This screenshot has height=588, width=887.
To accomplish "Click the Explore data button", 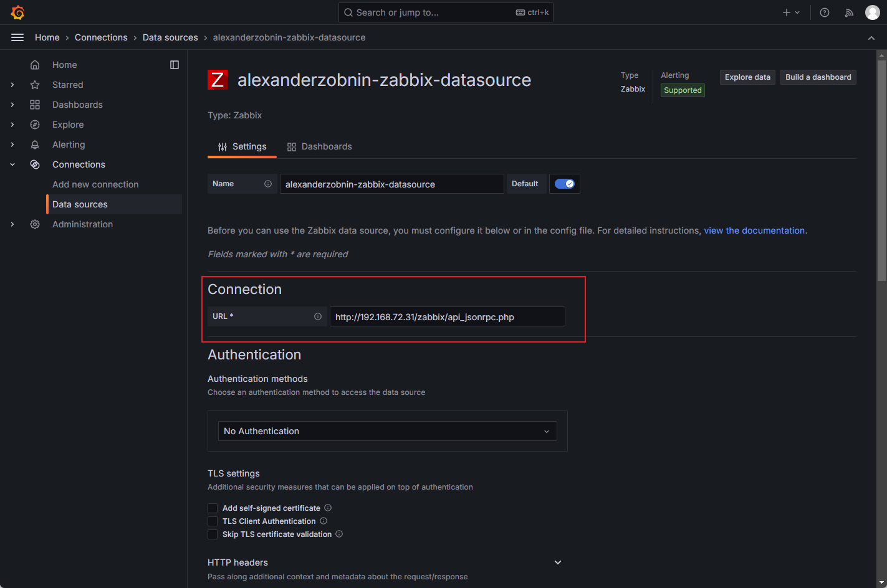I will point(747,77).
